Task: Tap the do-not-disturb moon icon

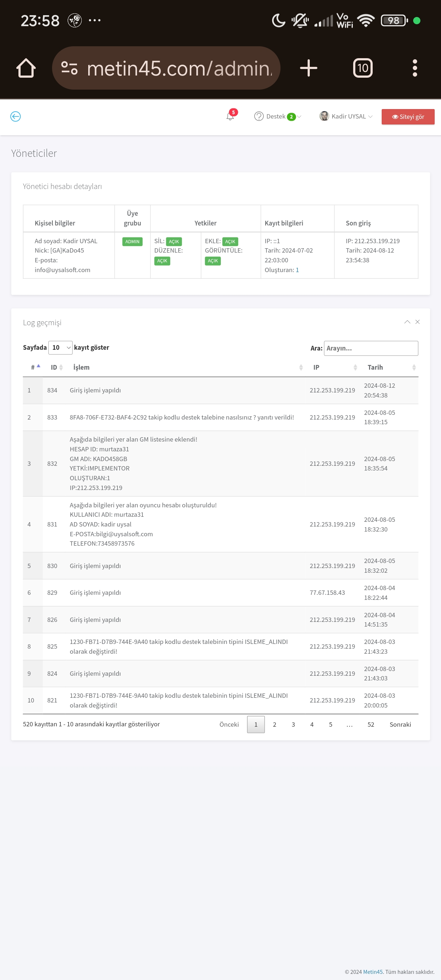Action: pos(279,21)
